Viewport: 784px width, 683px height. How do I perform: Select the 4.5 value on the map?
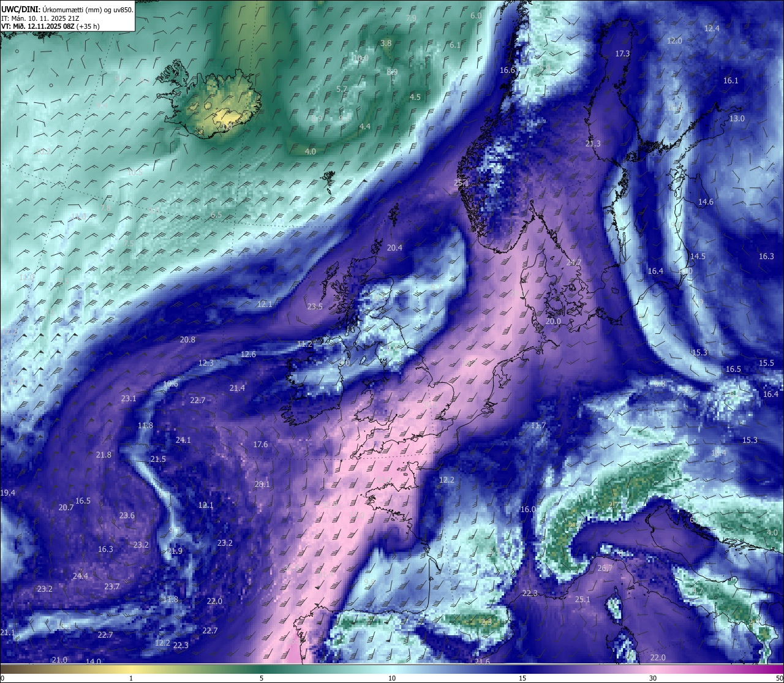[415, 97]
